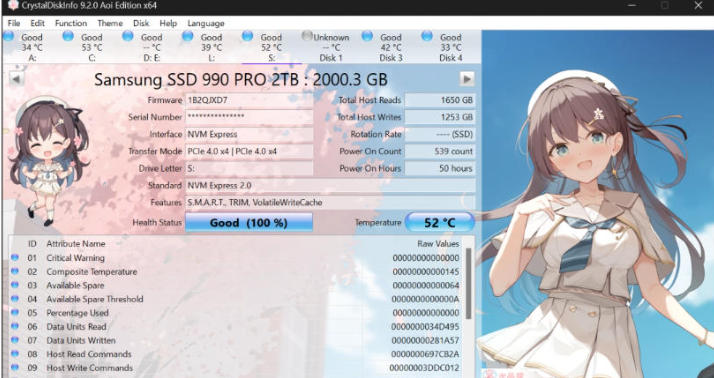The height and width of the screenshot is (378, 714).
Task: Click the status orb for S:
Action: tap(247, 36)
